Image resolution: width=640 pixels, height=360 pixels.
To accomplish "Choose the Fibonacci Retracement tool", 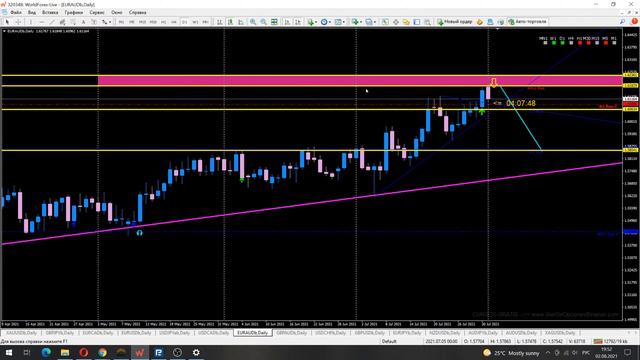I will click(73, 22).
